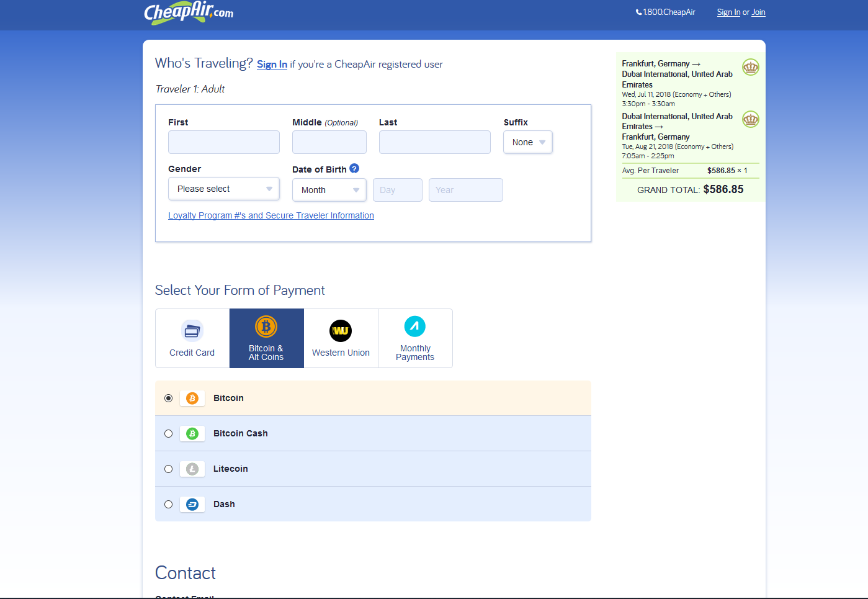Click Sign In link in header
Viewport: 868px width, 599px height.
[x=728, y=12]
